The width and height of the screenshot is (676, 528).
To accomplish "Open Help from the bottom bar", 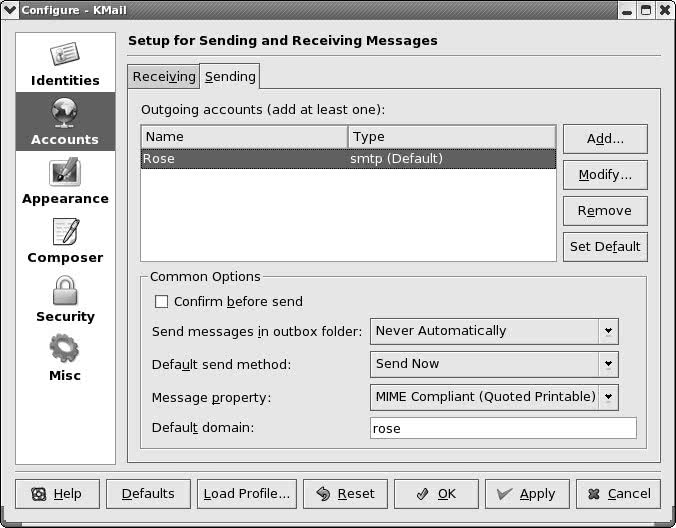I will click(x=57, y=494).
